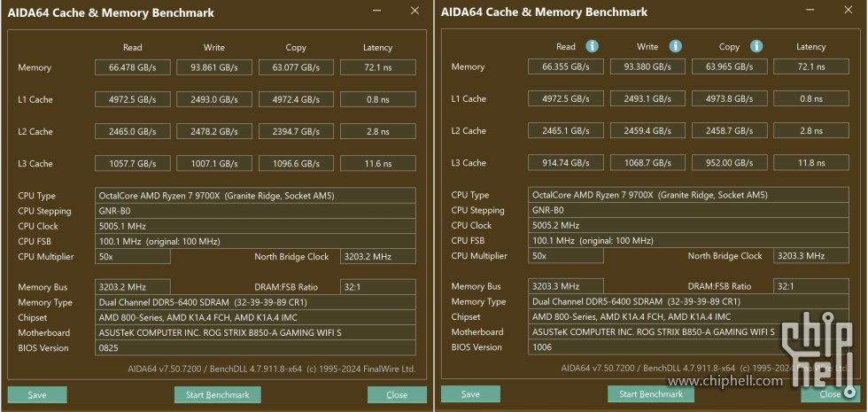Select Memory Write 93.861 GB/s value
This screenshot has width=868, height=412.
(x=214, y=67)
